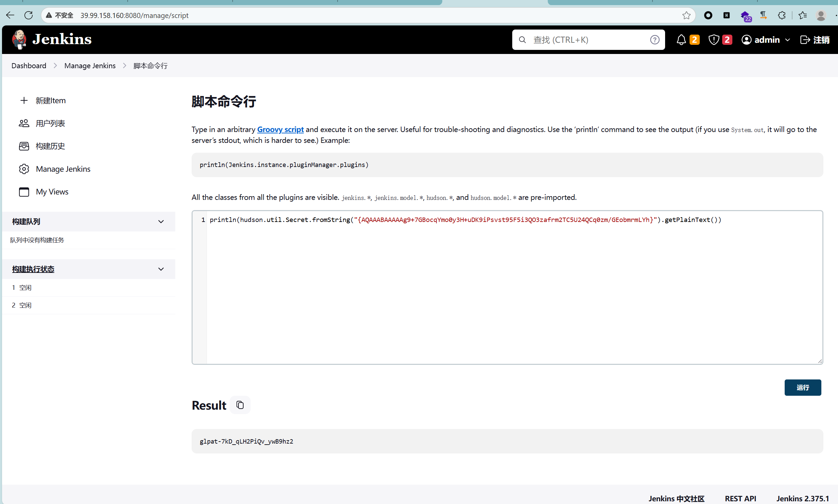Open 用户列表 in the sidebar

[x=50, y=123]
